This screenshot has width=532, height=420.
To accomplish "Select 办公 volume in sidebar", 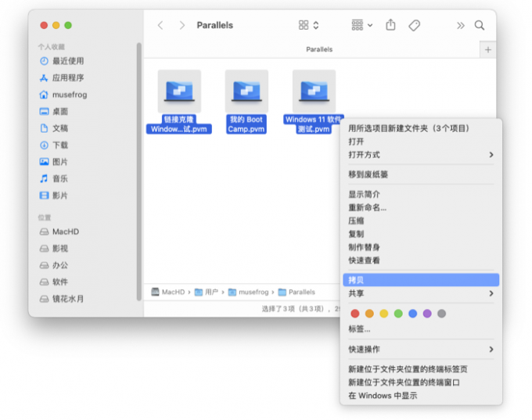I will point(54,265).
